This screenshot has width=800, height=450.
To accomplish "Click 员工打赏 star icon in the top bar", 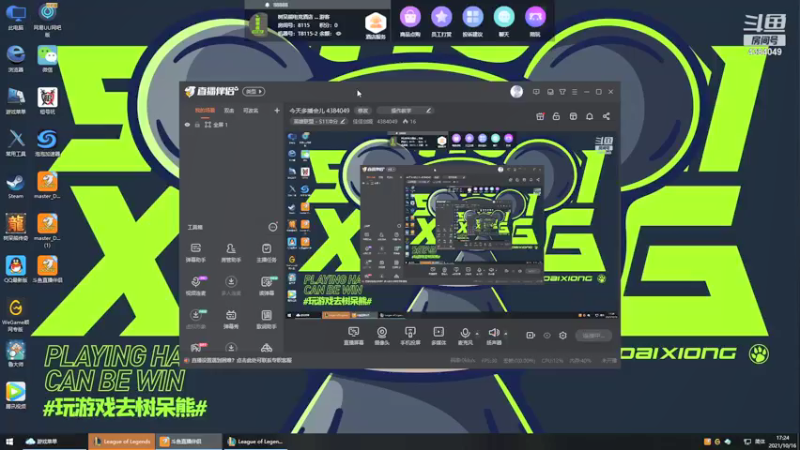I will 441,22.
